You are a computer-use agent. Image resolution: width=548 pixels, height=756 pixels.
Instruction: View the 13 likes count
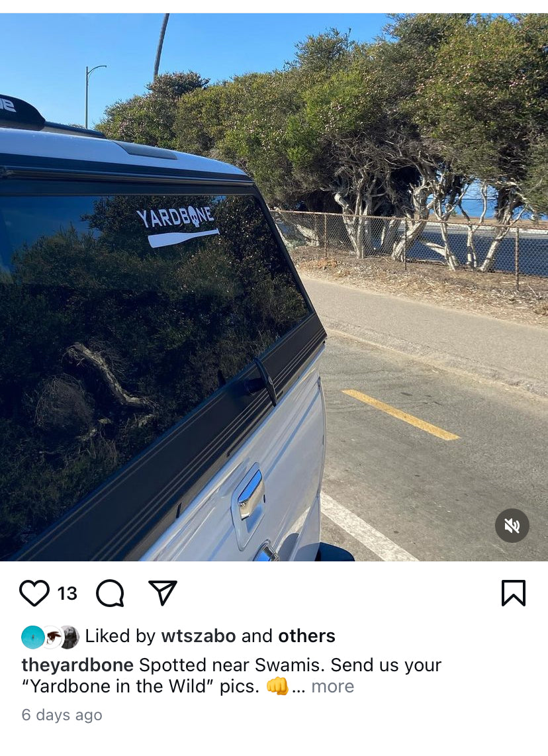68,594
